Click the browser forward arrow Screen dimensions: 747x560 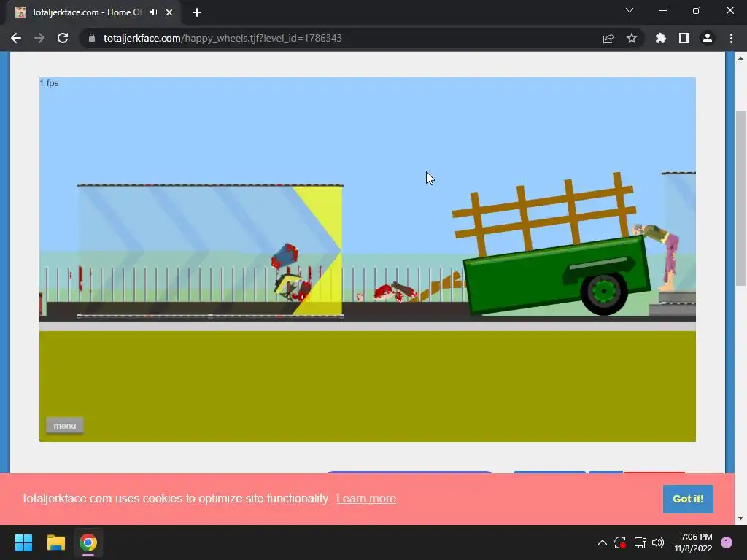(x=39, y=38)
